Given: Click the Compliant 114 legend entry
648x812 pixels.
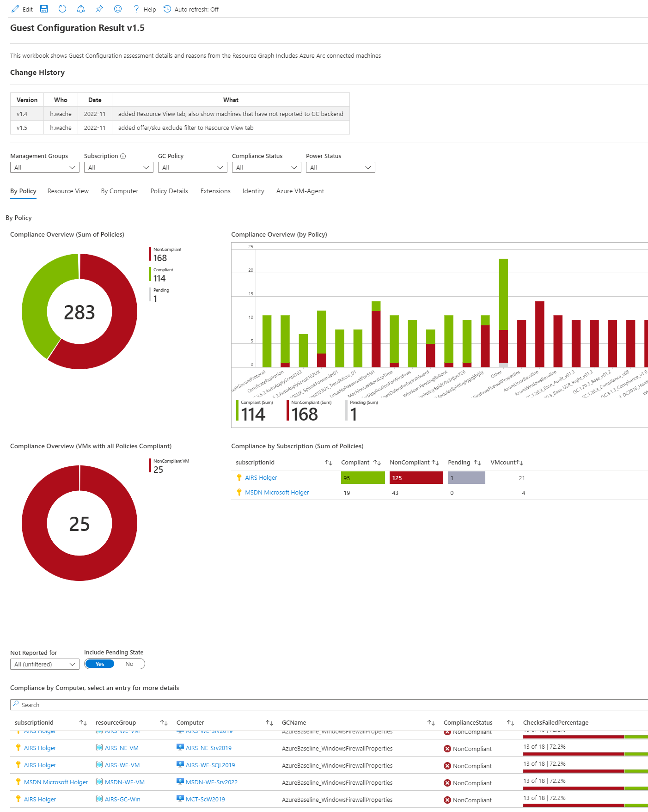Looking at the screenshot, I should [161, 275].
